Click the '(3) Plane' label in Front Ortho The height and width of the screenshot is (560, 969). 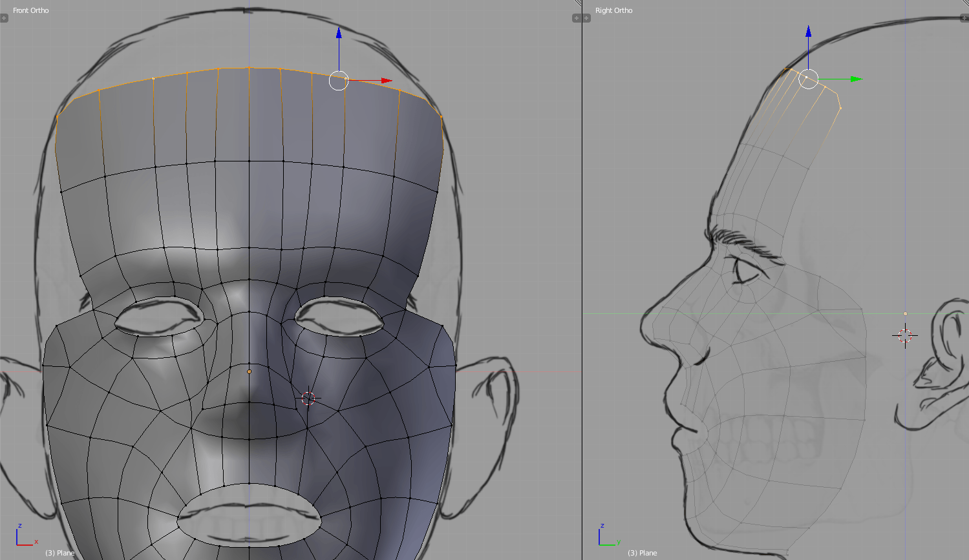pyautogui.click(x=60, y=553)
